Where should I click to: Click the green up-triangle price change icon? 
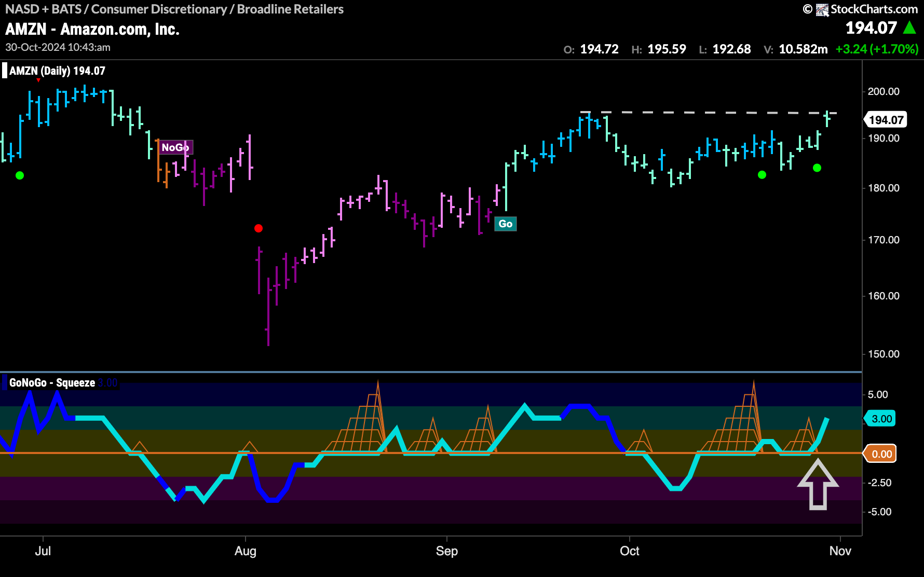point(910,28)
